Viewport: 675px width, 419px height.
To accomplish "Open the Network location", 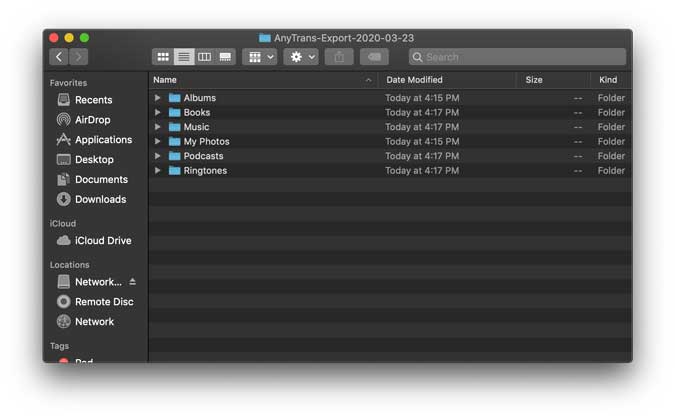I will tap(94, 321).
